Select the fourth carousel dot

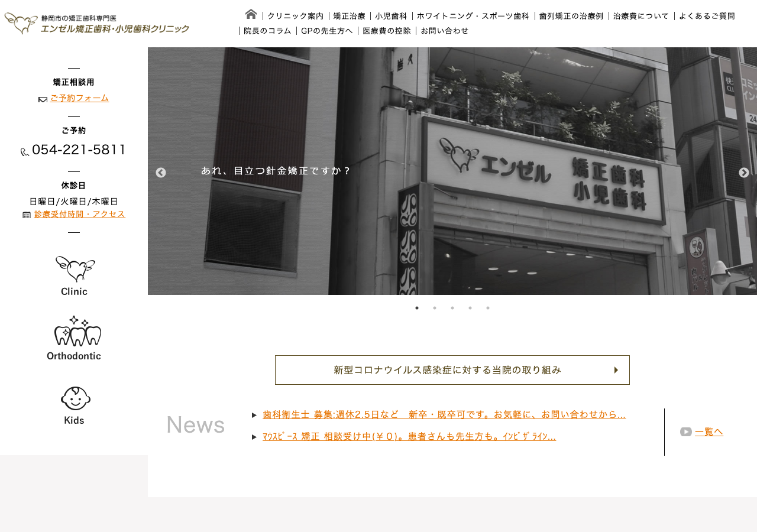(470, 308)
